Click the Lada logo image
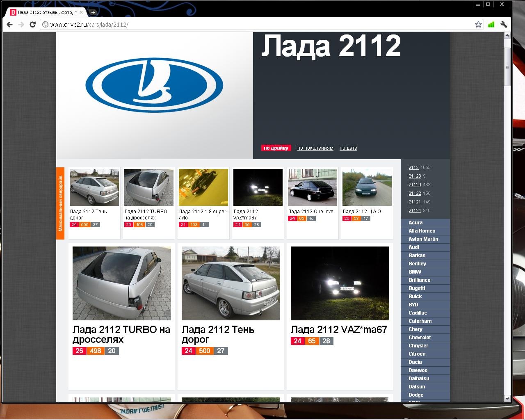 click(154, 85)
